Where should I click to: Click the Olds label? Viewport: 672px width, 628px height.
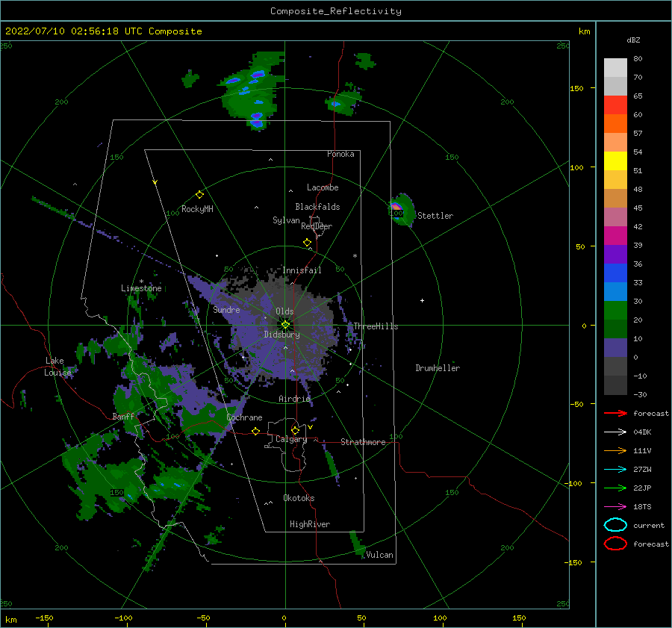284,311
